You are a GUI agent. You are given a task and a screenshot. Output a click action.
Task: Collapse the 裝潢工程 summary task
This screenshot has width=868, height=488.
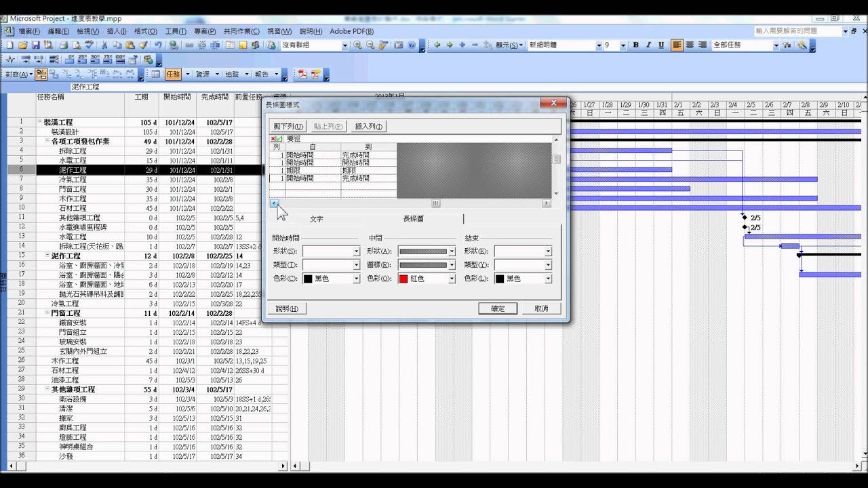(39, 122)
